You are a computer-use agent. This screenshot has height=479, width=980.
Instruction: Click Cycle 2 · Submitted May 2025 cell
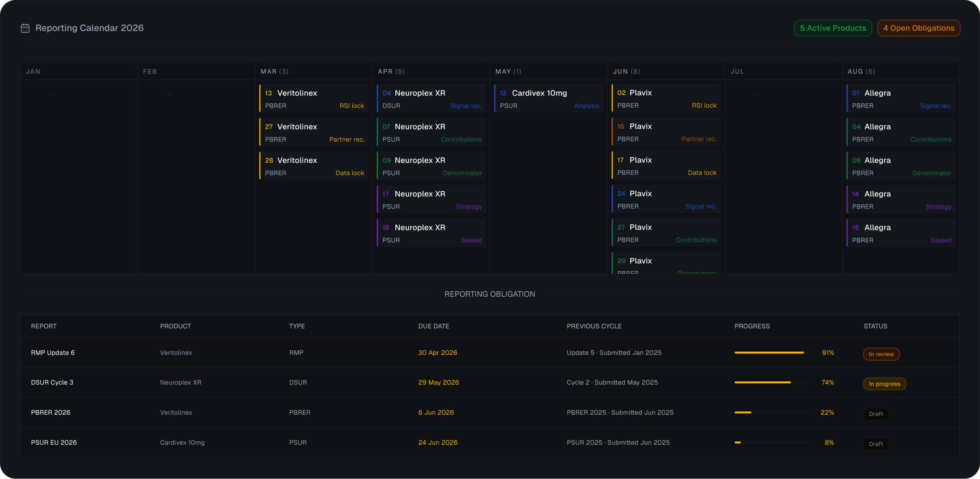[x=612, y=382]
